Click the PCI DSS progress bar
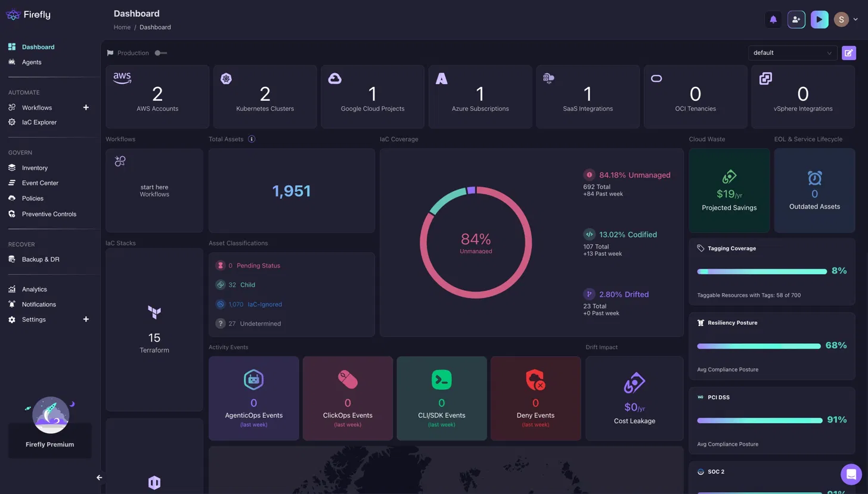The width and height of the screenshot is (868, 494). pos(759,421)
